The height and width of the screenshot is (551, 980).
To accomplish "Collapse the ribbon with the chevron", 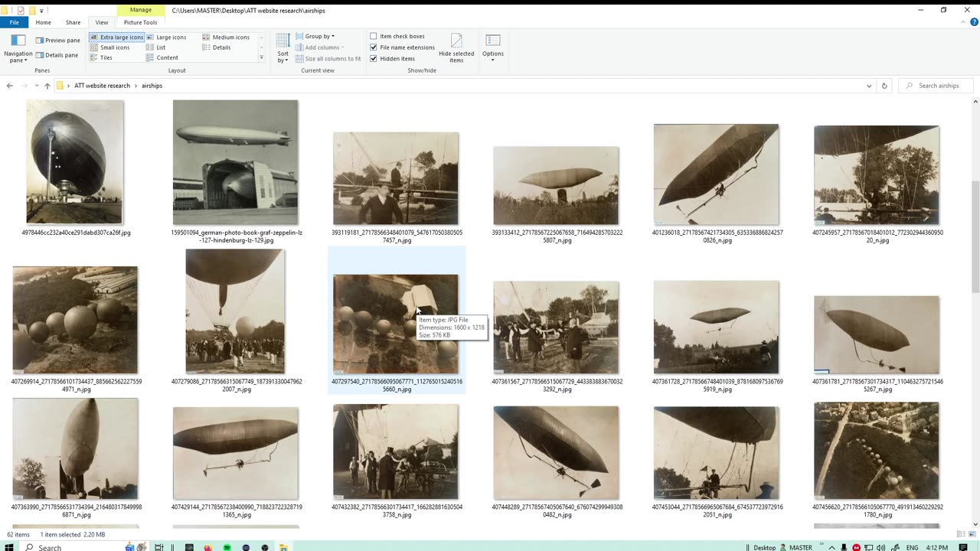I will [x=962, y=22].
